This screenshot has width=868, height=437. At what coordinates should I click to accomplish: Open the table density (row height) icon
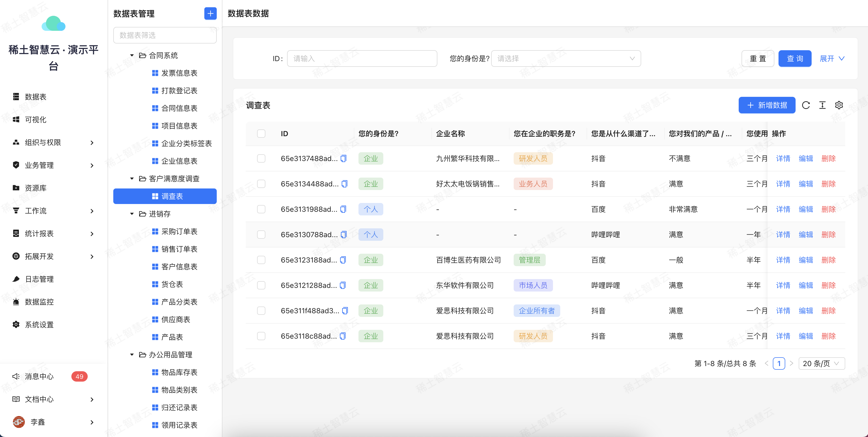(x=822, y=105)
